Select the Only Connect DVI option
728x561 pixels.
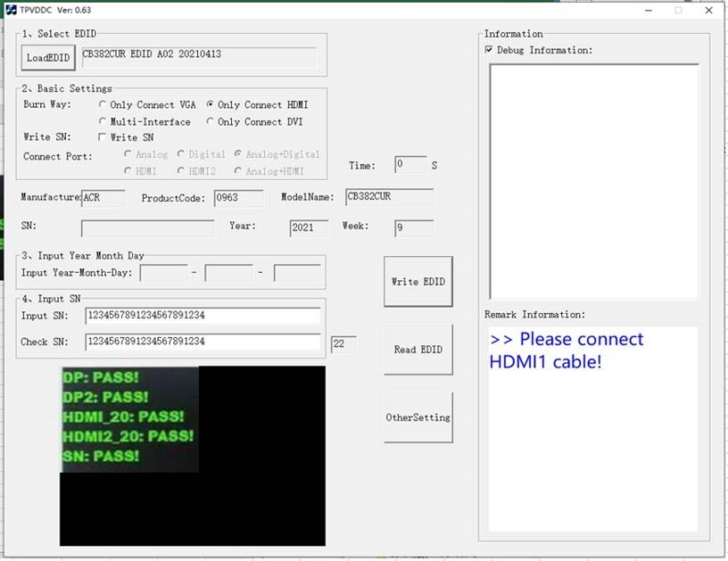[211, 121]
